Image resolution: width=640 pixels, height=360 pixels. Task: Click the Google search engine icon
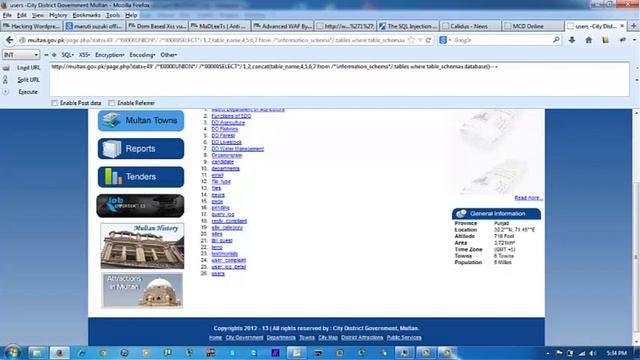pos(443,40)
